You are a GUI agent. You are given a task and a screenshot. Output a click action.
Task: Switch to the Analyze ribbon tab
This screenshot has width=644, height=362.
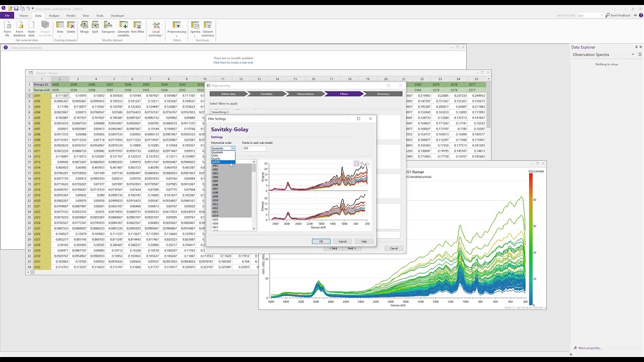coord(54,16)
